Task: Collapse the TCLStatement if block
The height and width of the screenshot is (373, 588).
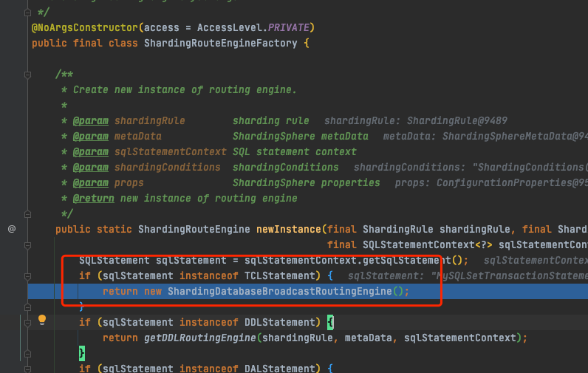Action: coord(27,276)
